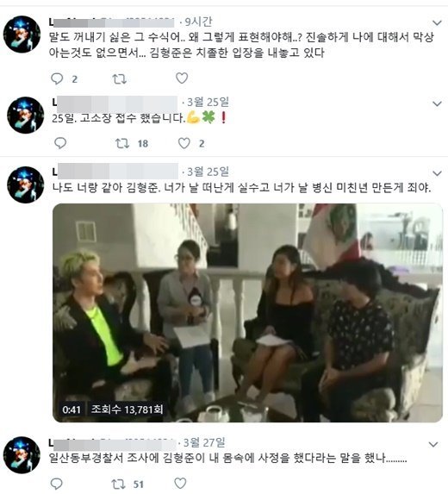Expand options chevron on 9시간 tweet
The width and height of the screenshot is (448, 494).
437,22
